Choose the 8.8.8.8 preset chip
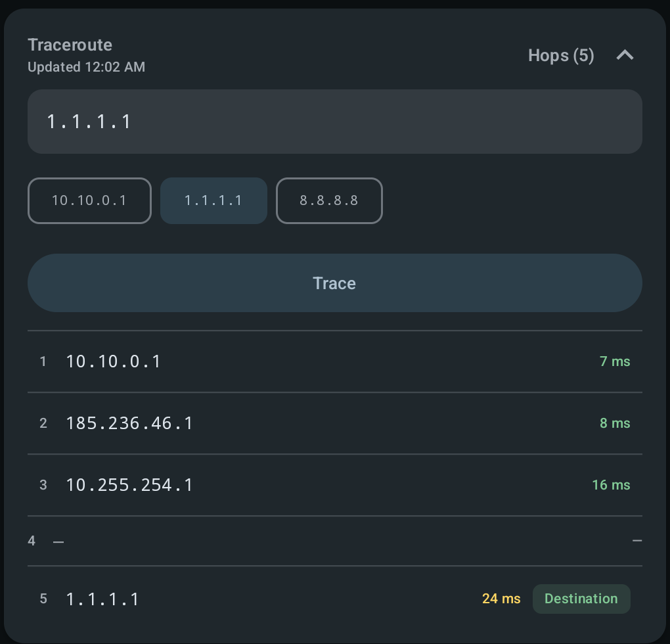The height and width of the screenshot is (644, 670). click(x=329, y=200)
